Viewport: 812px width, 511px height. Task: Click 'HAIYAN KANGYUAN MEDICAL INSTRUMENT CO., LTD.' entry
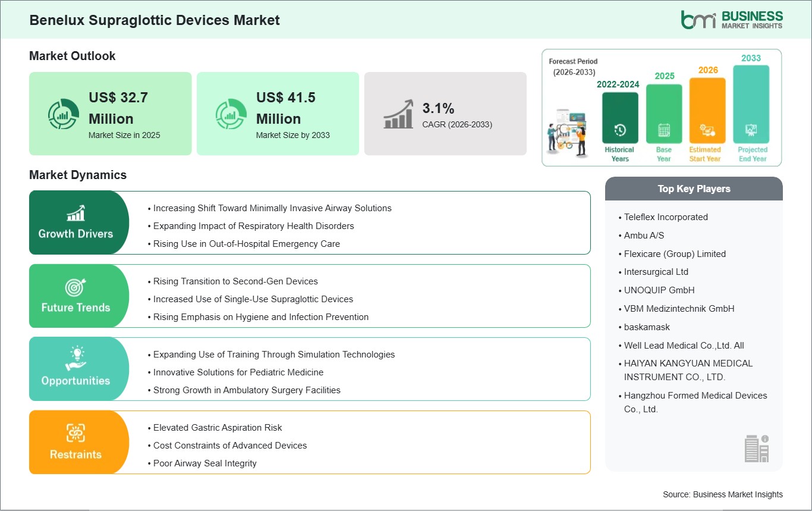pos(688,370)
